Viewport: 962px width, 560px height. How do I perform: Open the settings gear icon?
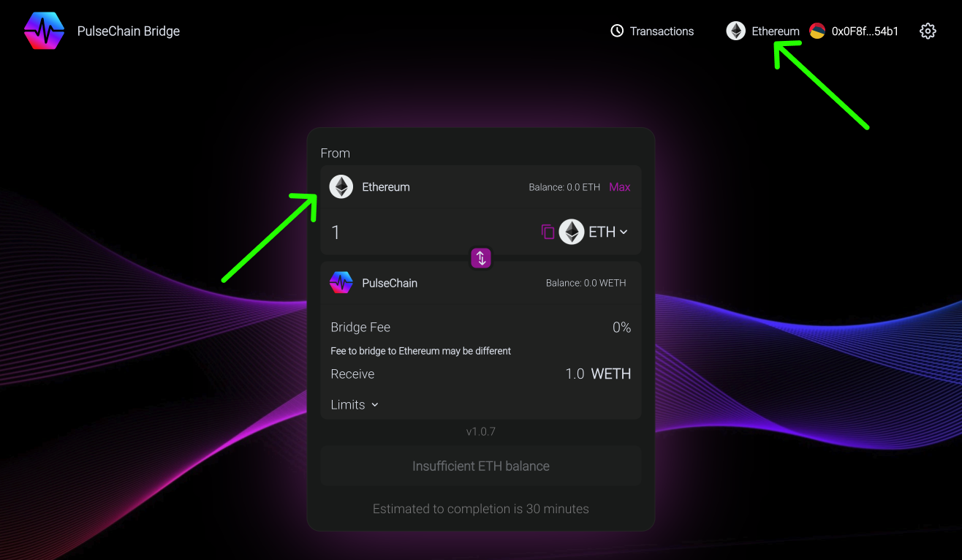coord(928,31)
